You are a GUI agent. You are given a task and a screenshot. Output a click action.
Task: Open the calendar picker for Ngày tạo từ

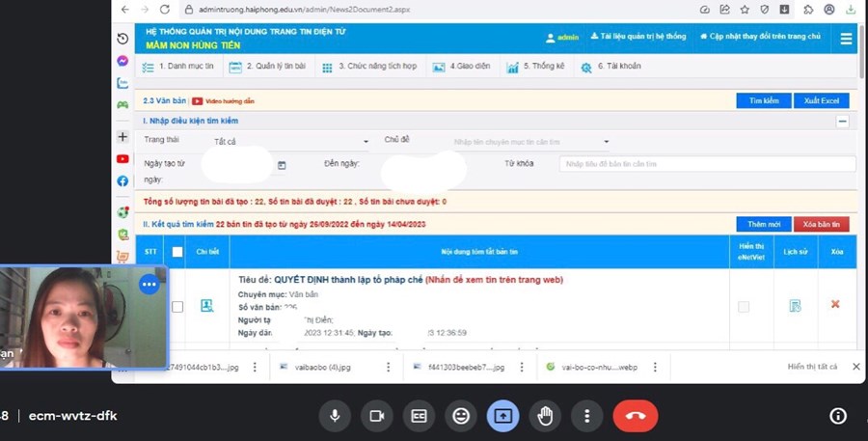[282, 165]
